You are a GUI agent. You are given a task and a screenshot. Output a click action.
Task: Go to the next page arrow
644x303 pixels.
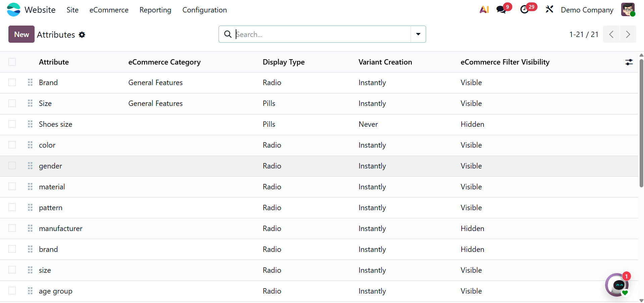point(628,34)
